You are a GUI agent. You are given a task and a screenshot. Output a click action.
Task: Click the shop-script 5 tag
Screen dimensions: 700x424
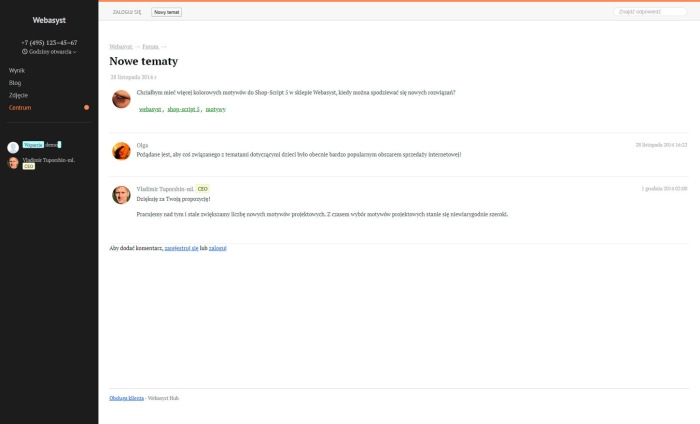coord(184,109)
